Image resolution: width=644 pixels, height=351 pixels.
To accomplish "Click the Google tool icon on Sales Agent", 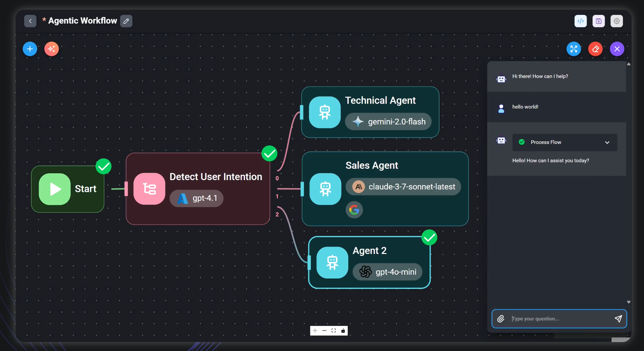I will click(x=354, y=210).
